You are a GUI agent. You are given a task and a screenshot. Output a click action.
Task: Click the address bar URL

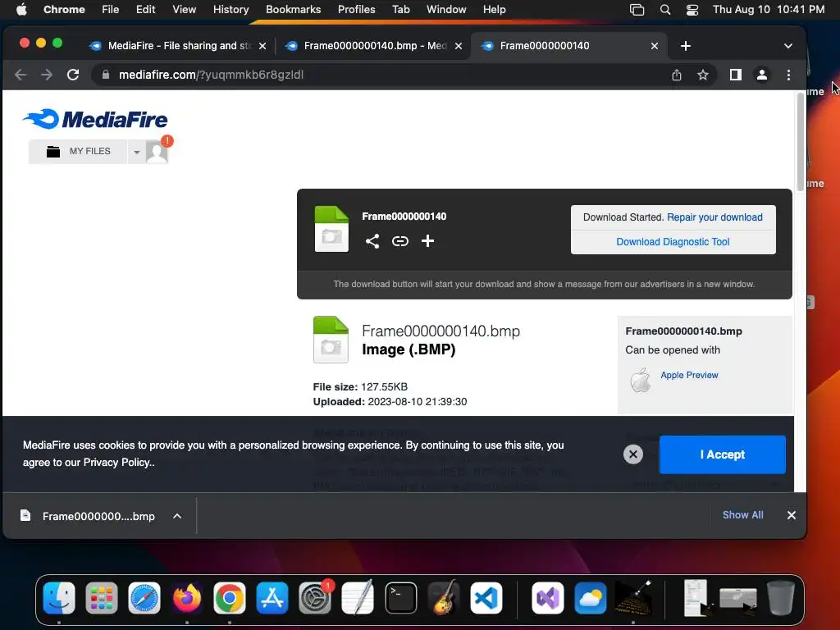tap(211, 75)
